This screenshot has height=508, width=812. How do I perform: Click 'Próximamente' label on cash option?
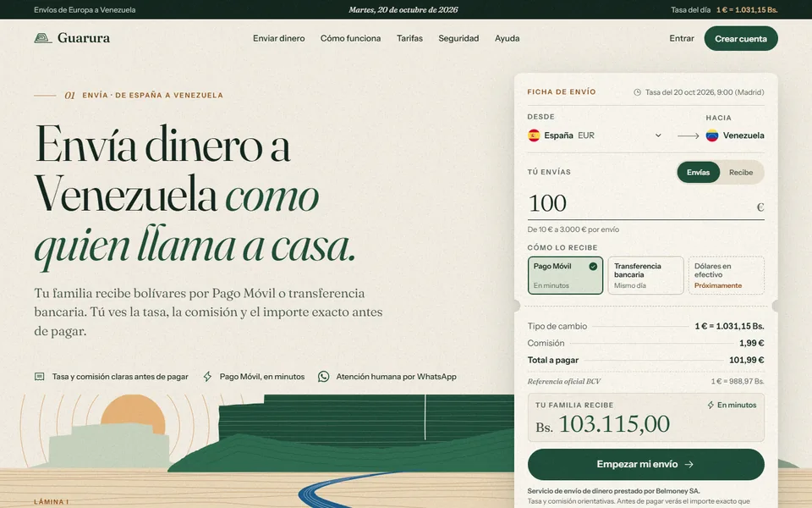[x=718, y=285]
